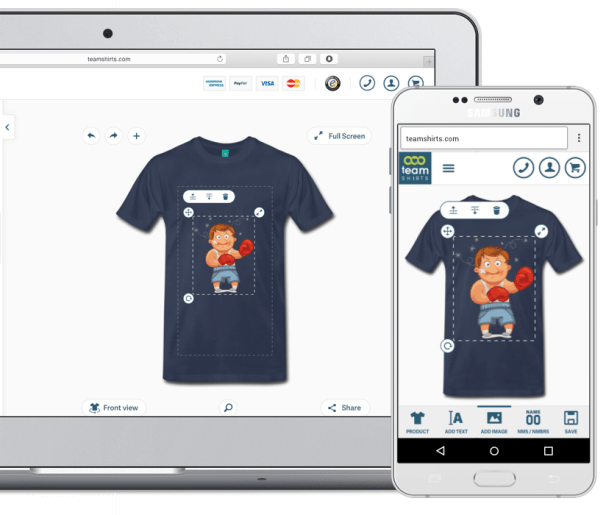Click the phone contact icon on laptop
The height and width of the screenshot is (515, 606).
(x=367, y=83)
